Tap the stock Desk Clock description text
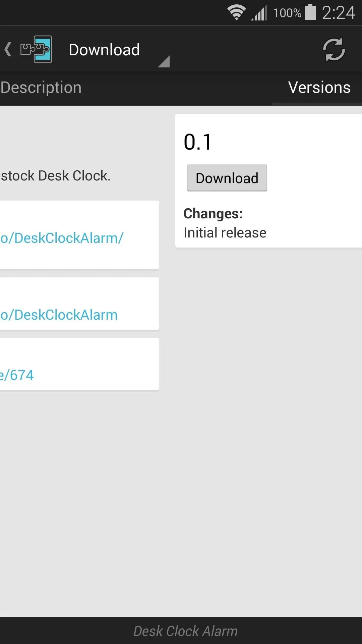Viewport: 362px width, 644px height. point(55,175)
